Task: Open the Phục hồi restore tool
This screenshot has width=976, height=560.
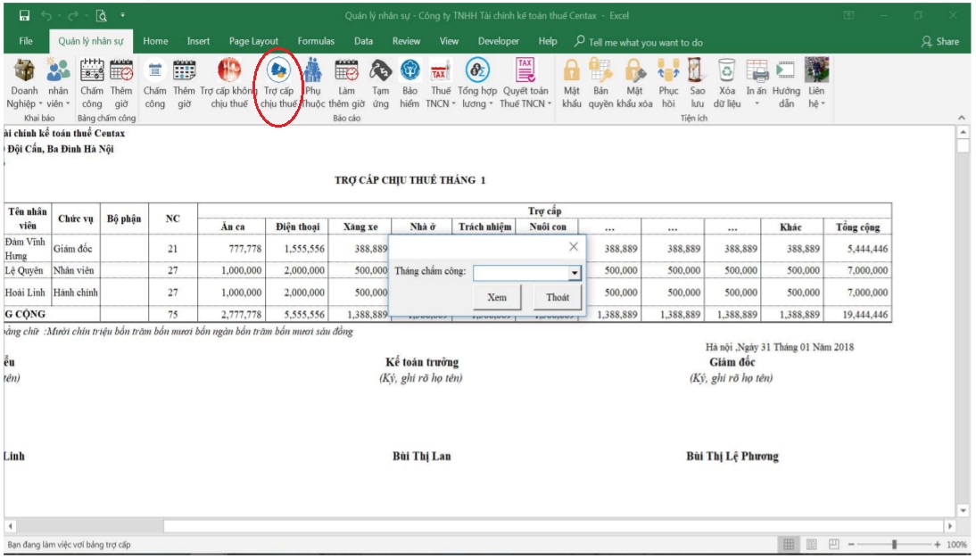Action: click(x=668, y=71)
